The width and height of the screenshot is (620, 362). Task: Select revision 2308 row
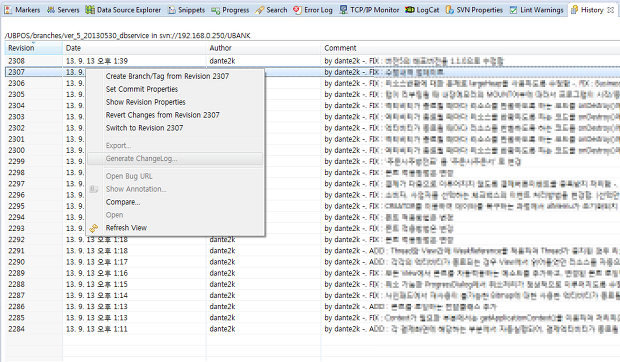click(312, 61)
